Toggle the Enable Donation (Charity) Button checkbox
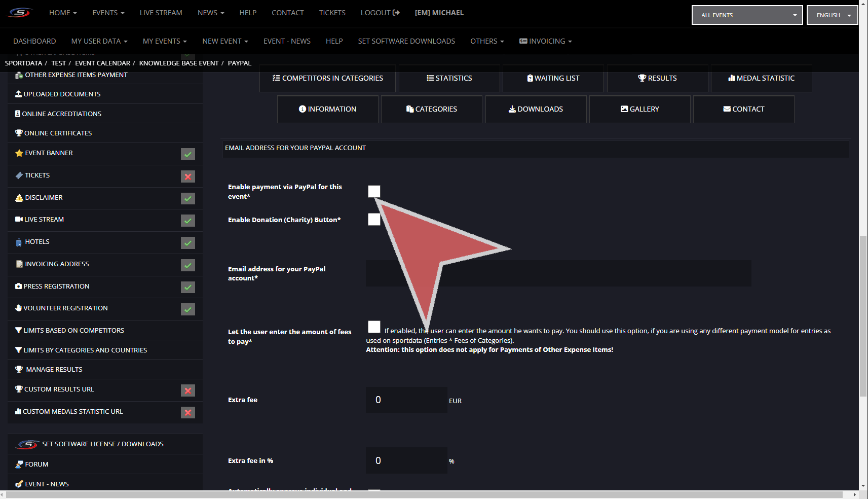Viewport: 868px width, 499px height. click(x=374, y=219)
